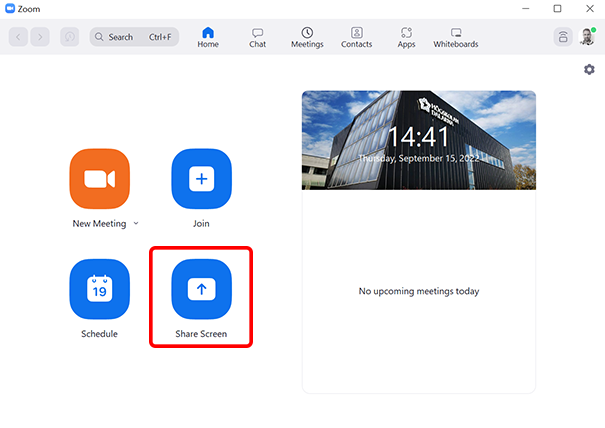The height and width of the screenshot is (428, 605).
Task: Expand New Meeting options chevron
Action: [136, 223]
